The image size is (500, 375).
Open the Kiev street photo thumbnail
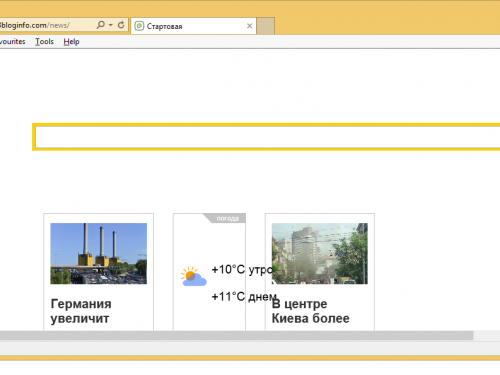[x=320, y=254]
